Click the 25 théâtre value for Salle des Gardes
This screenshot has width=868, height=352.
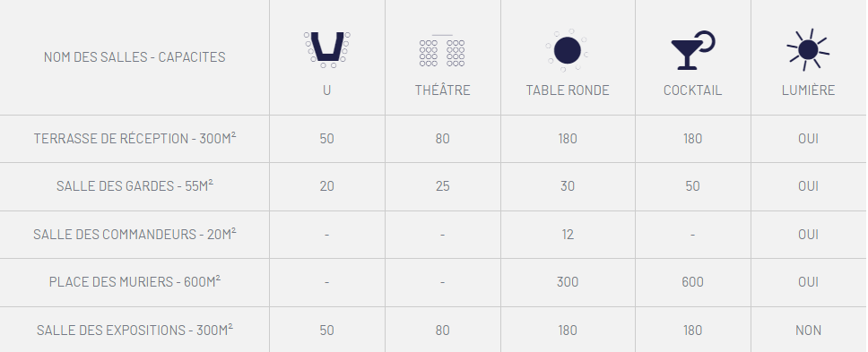pos(442,186)
